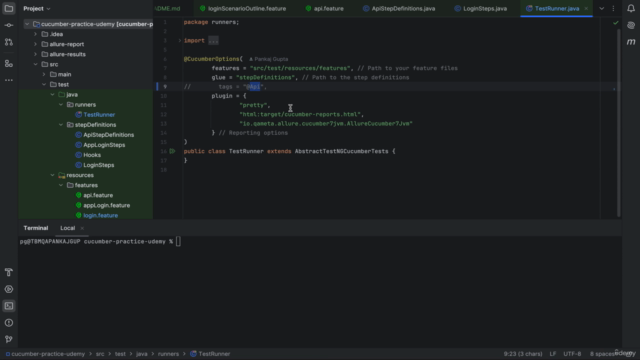Expand the main folder
This screenshot has height=360, width=640.
44,74
